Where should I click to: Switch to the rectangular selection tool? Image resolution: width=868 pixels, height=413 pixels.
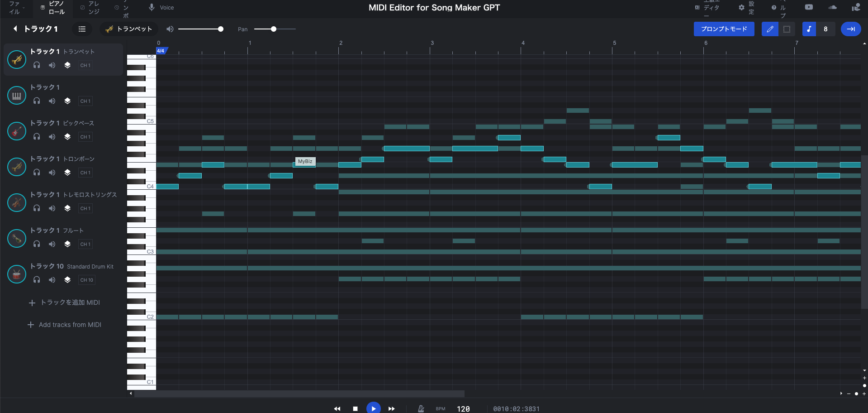787,29
